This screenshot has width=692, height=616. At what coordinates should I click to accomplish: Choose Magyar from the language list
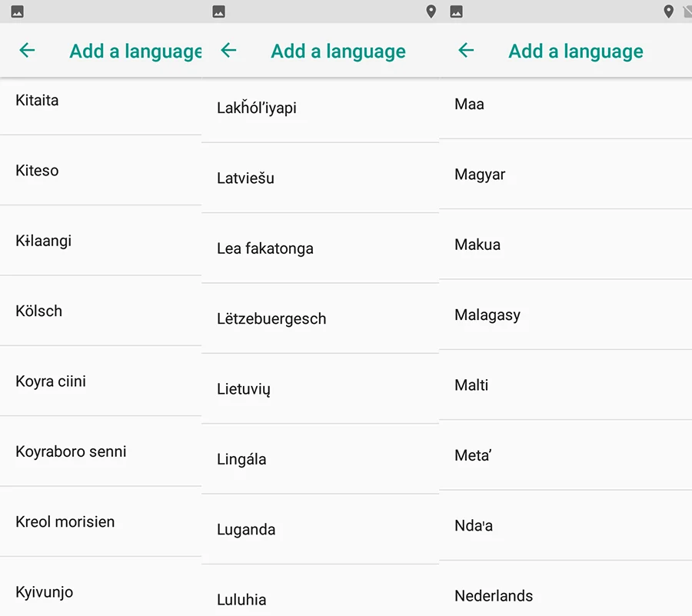point(566,175)
